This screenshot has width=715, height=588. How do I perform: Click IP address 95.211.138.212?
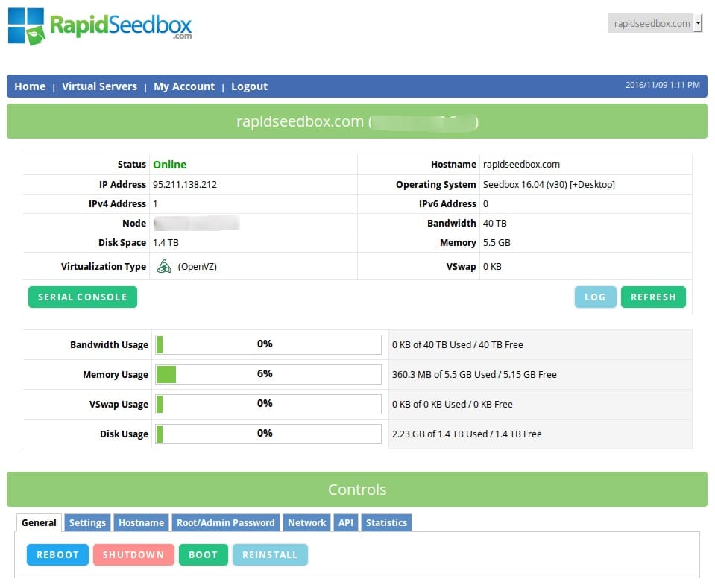click(185, 185)
